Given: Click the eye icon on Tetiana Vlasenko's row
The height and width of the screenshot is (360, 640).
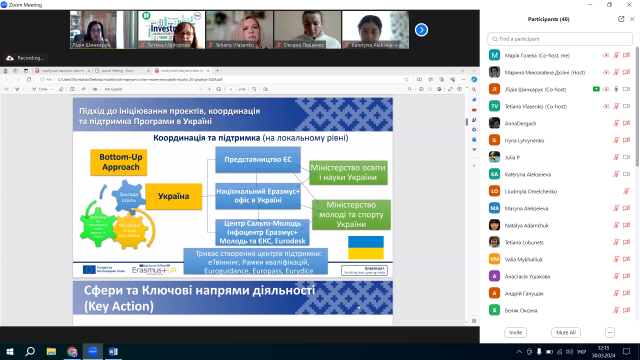Looking at the screenshot, I should click(x=606, y=107).
